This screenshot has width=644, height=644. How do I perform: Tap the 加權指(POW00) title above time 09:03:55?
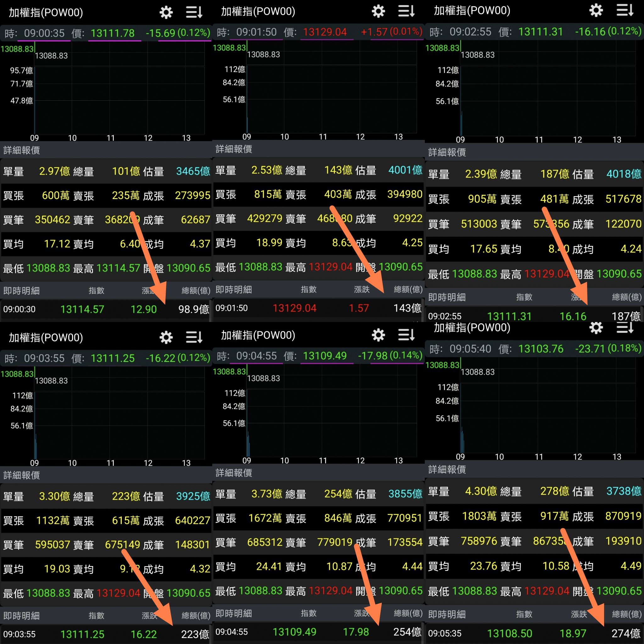[x=46, y=337]
